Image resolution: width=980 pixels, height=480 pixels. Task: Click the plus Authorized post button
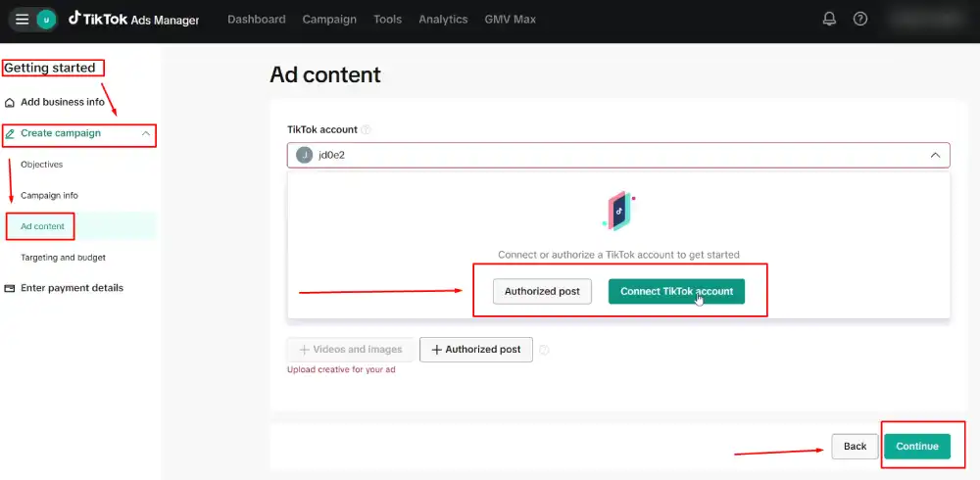click(476, 350)
